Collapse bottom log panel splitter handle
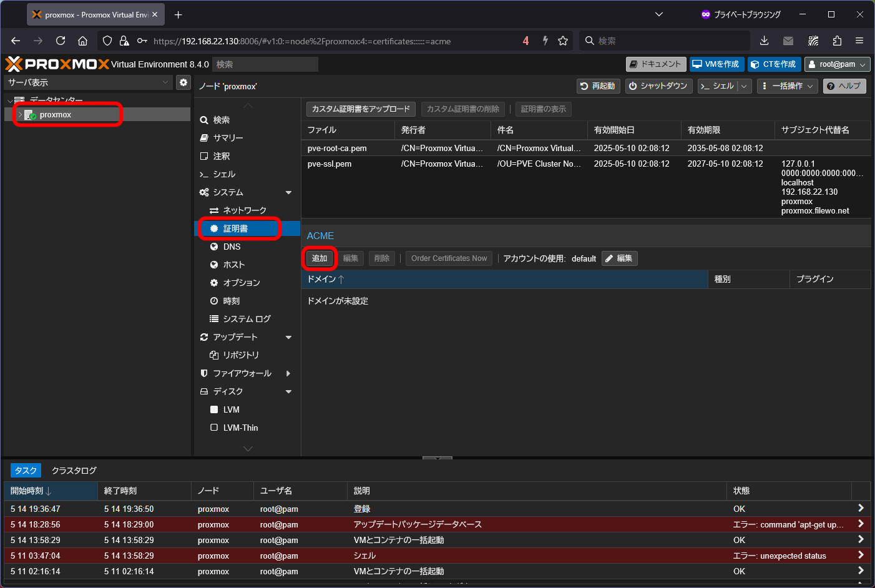 (438, 458)
